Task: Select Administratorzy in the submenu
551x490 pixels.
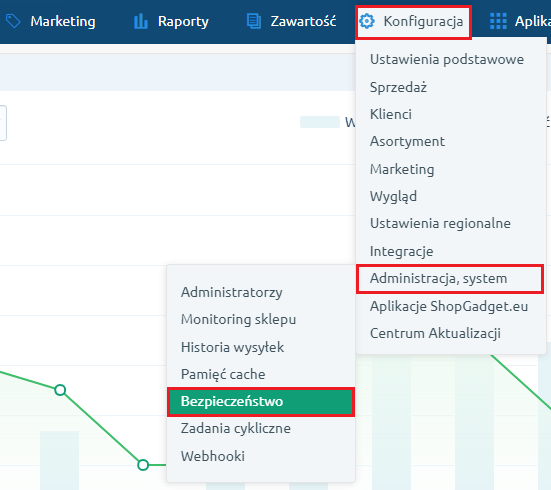Action: tap(232, 292)
